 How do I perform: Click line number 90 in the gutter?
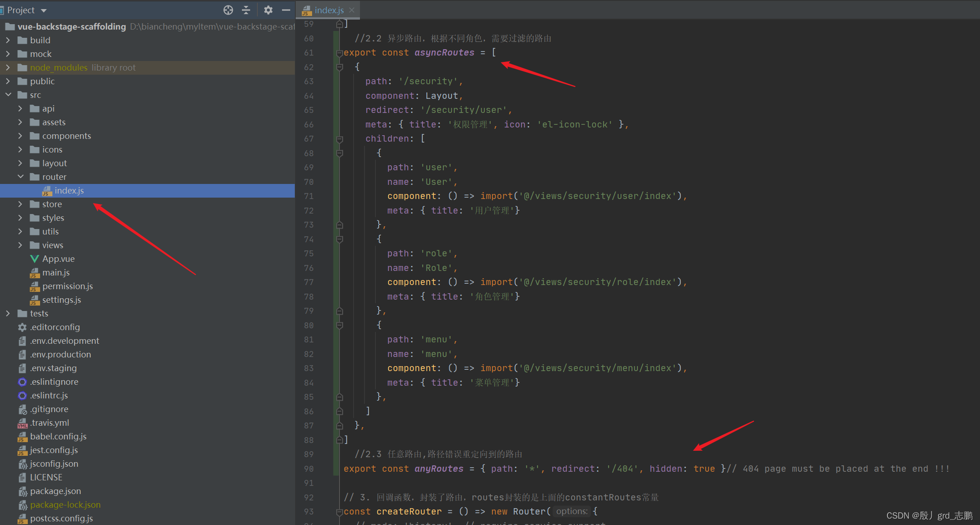point(309,469)
